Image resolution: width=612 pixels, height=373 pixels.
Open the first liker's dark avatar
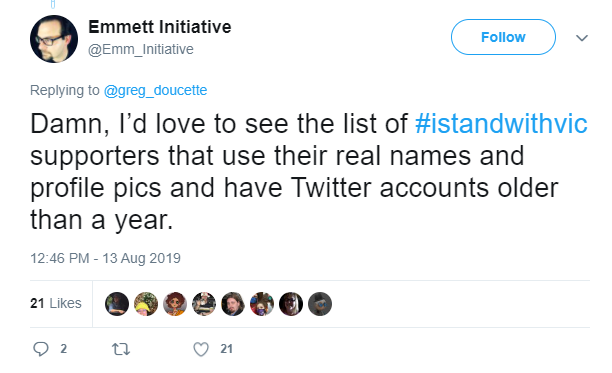[x=117, y=304]
